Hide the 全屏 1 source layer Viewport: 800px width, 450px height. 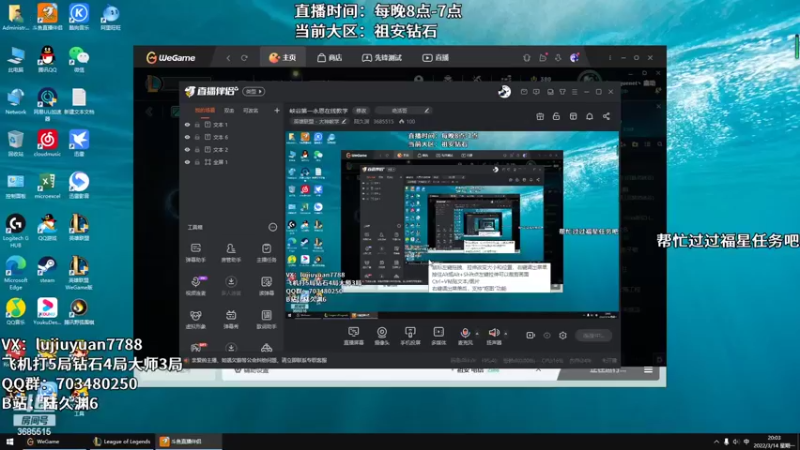click(x=187, y=162)
